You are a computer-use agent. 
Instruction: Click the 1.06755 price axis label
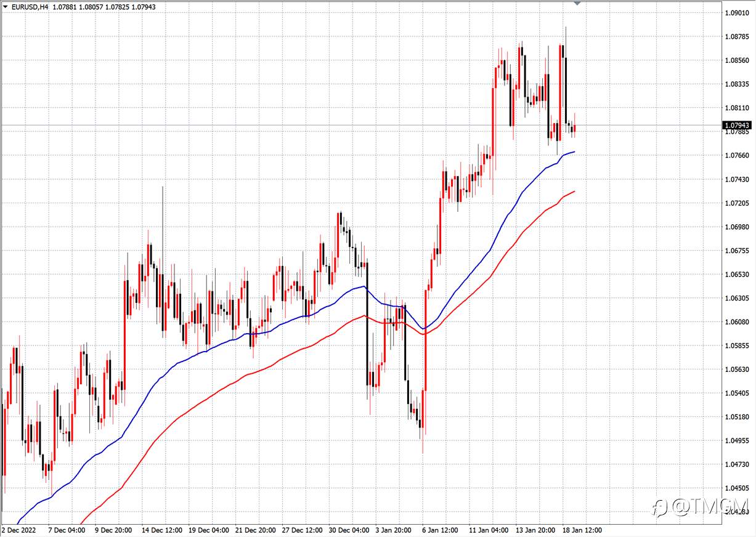click(x=738, y=251)
